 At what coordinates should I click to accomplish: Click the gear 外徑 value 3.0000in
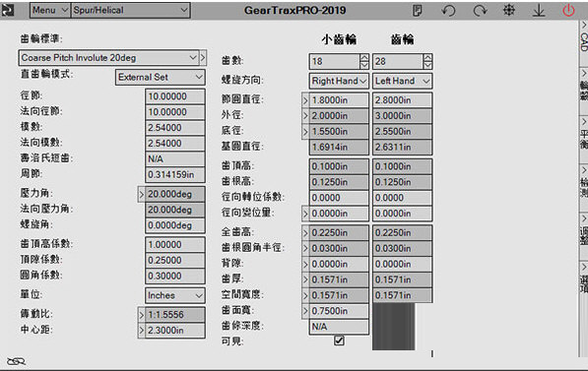click(402, 116)
